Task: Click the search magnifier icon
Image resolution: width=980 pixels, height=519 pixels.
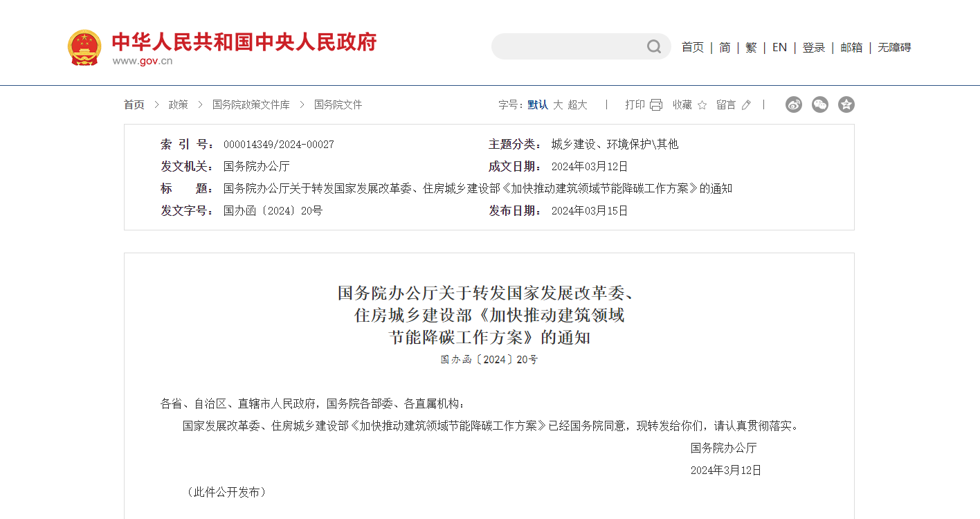Action: 654,46
